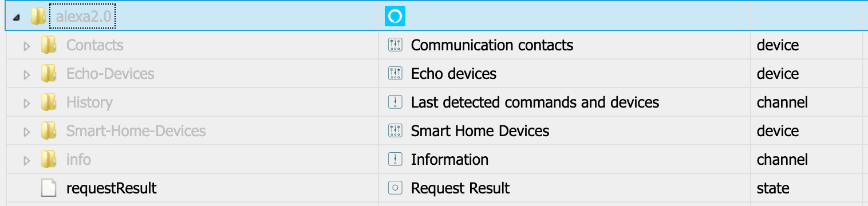868x206 pixels.
Task: Click the Alexa adapter ring icon
Action: pos(394,16)
